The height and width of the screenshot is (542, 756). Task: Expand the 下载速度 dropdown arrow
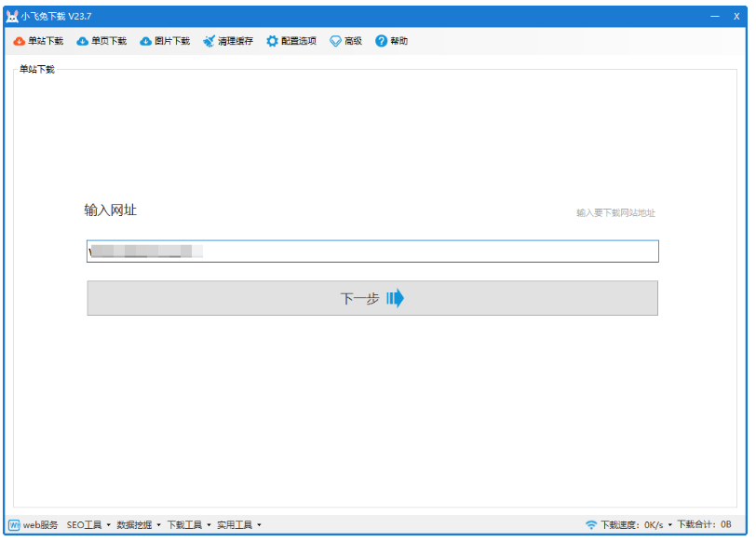(669, 525)
